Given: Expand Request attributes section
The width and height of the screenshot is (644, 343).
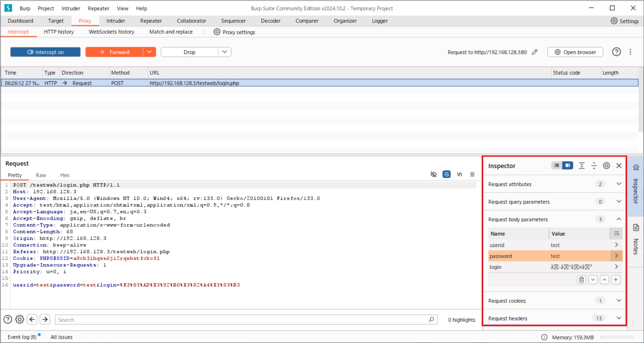Looking at the screenshot, I should point(619,184).
